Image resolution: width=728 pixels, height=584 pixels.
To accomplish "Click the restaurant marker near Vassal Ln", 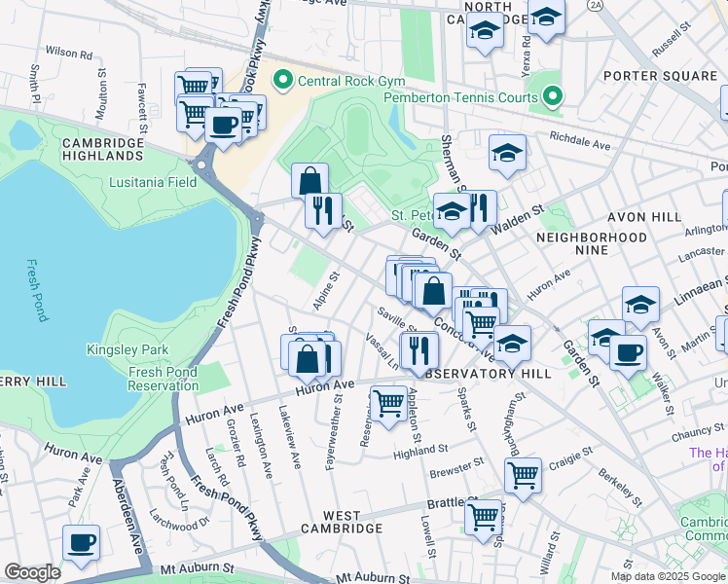I will point(419,352).
